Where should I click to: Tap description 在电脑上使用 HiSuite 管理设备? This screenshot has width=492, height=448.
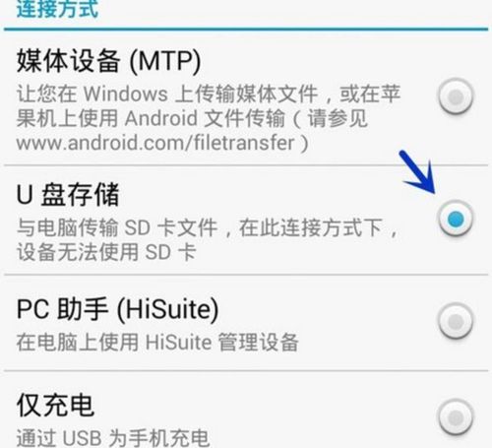coord(157,343)
